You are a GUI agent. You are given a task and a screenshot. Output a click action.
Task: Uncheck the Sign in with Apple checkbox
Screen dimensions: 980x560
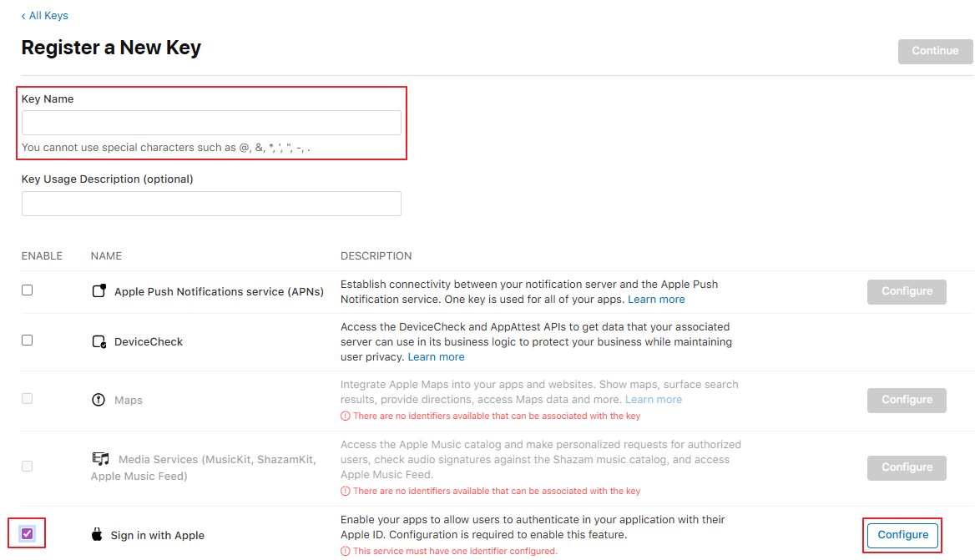28,533
